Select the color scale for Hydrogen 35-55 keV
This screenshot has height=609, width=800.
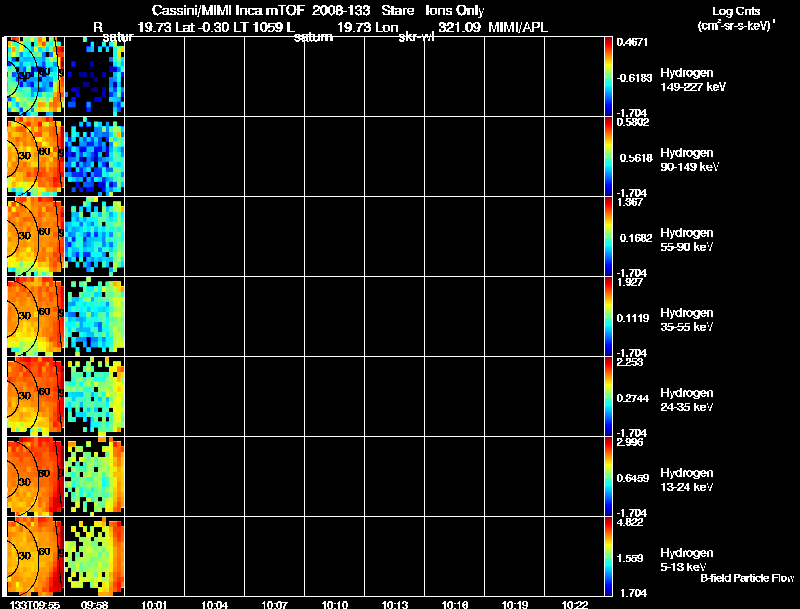(608, 316)
